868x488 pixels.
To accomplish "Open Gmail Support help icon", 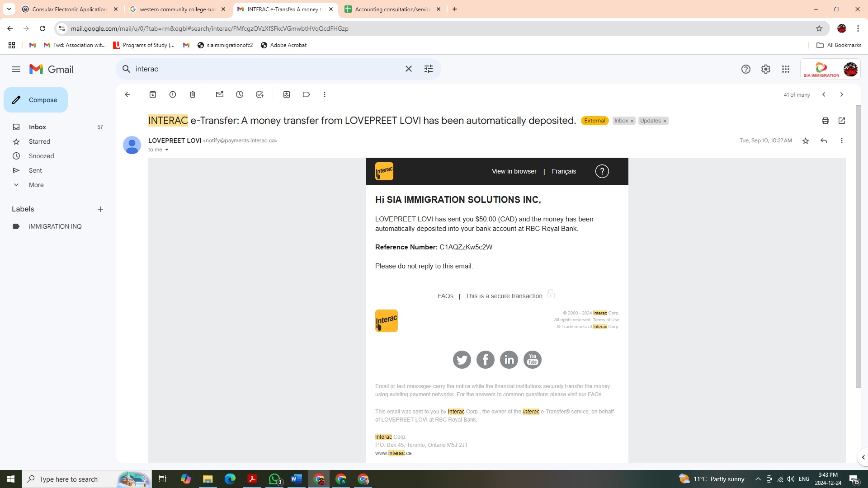I will click(x=746, y=69).
